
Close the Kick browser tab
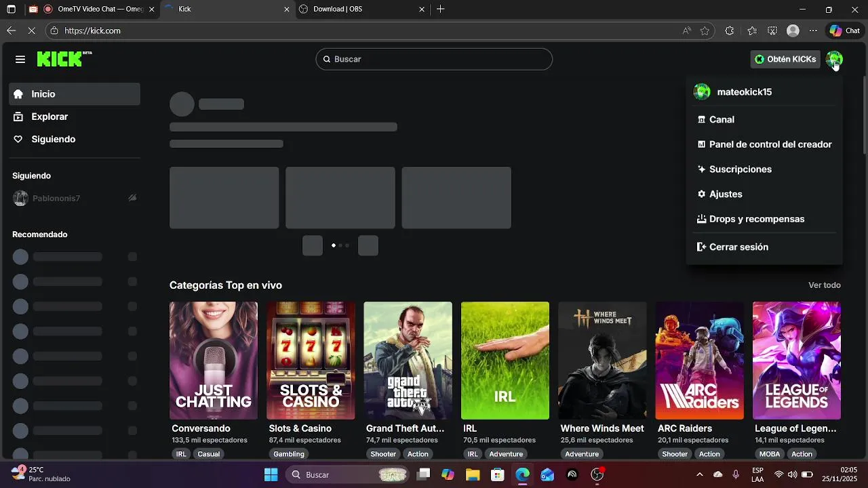(x=286, y=9)
